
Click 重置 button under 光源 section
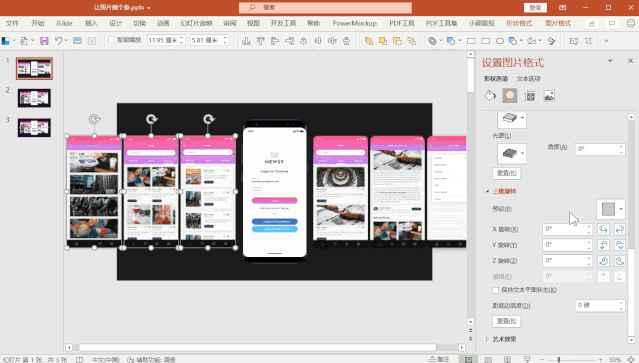point(507,173)
